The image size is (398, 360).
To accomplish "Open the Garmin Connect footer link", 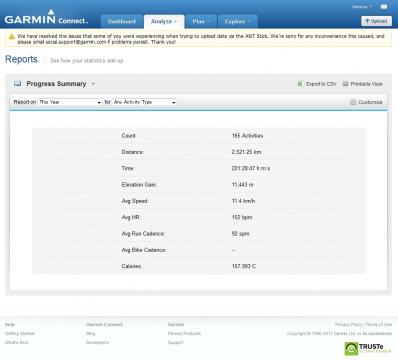I will coord(104,324).
